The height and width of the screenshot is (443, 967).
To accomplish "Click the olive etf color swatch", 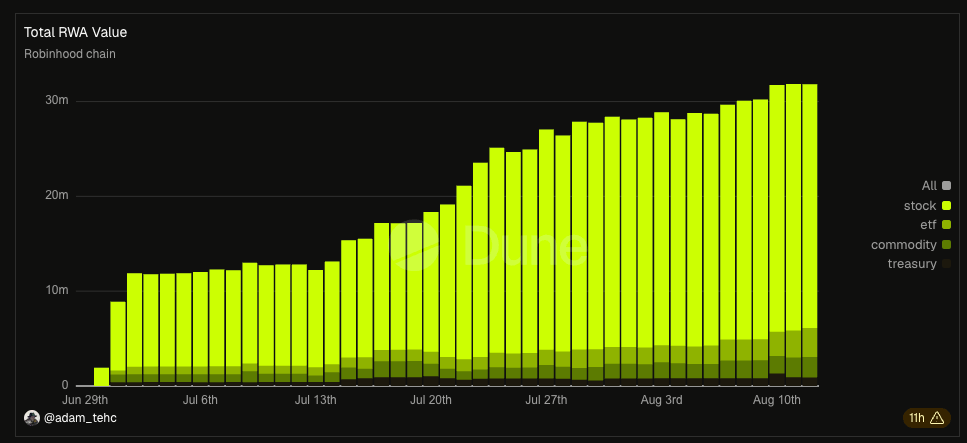I will [x=947, y=225].
